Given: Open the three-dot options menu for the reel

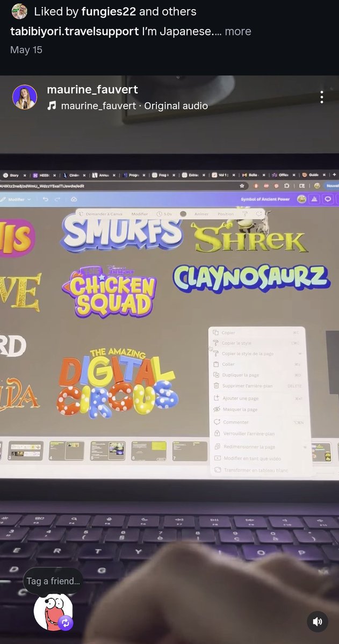Looking at the screenshot, I should point(322,97).
